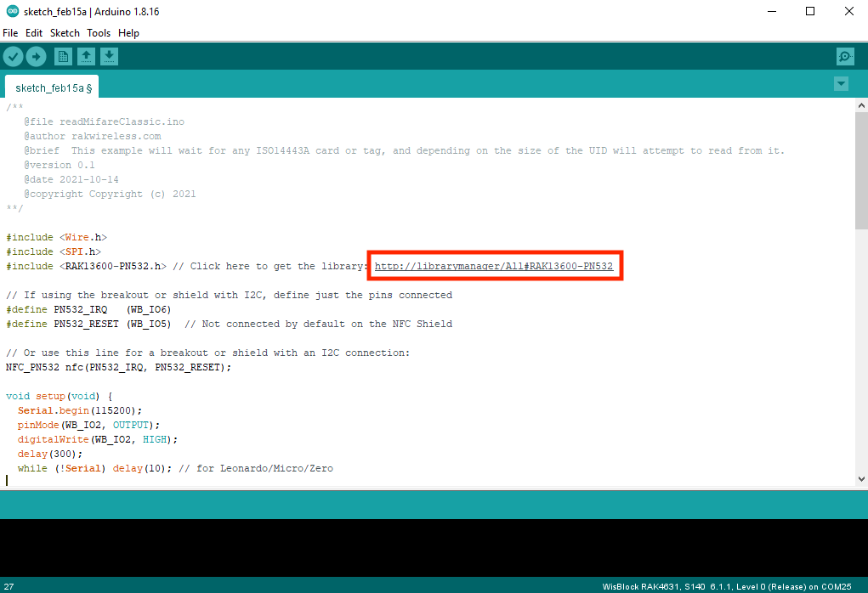Screen dimensions: 868x593
Task: Click the editor scrollbar down arrow
Action: [x=861, y=480]
